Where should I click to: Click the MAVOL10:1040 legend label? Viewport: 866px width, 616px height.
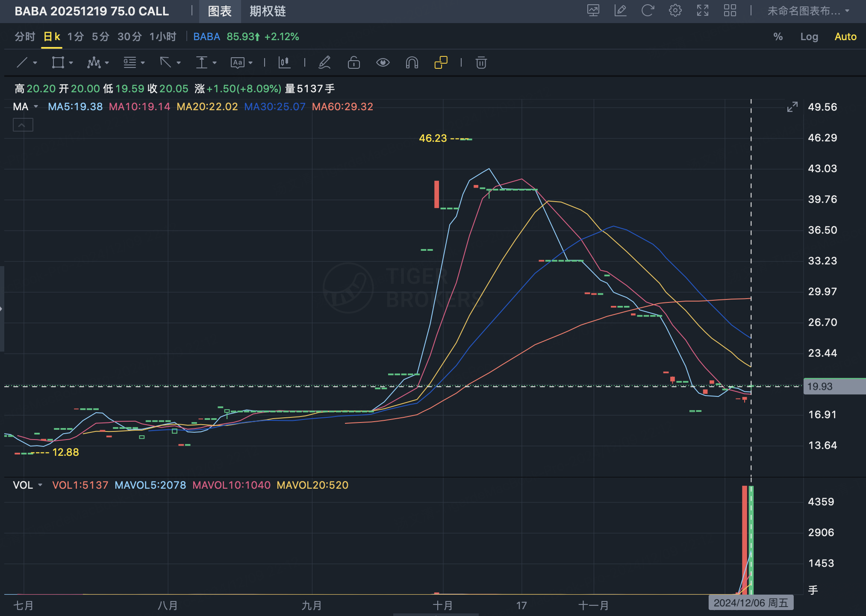231,485
